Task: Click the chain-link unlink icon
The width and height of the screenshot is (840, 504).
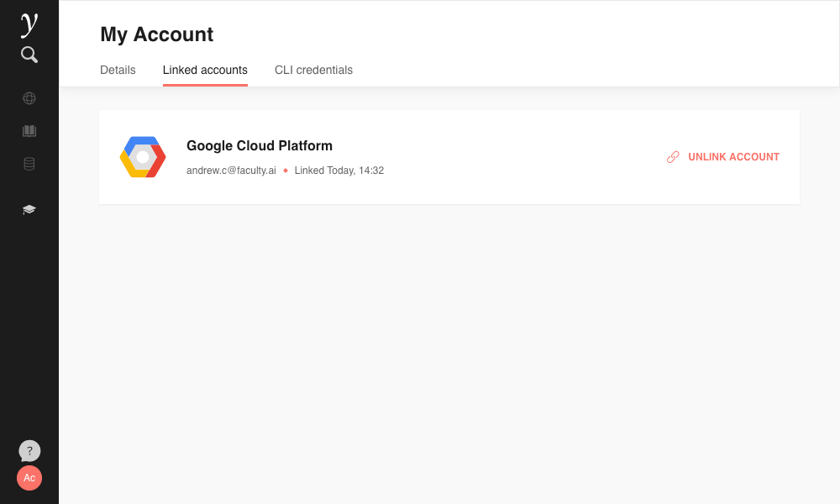Action: (673, 157)
